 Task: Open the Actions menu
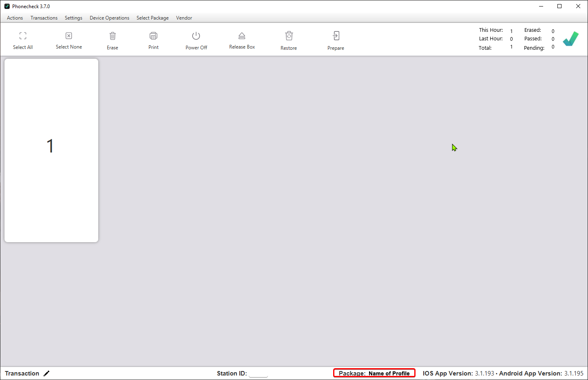pos(15,18)
